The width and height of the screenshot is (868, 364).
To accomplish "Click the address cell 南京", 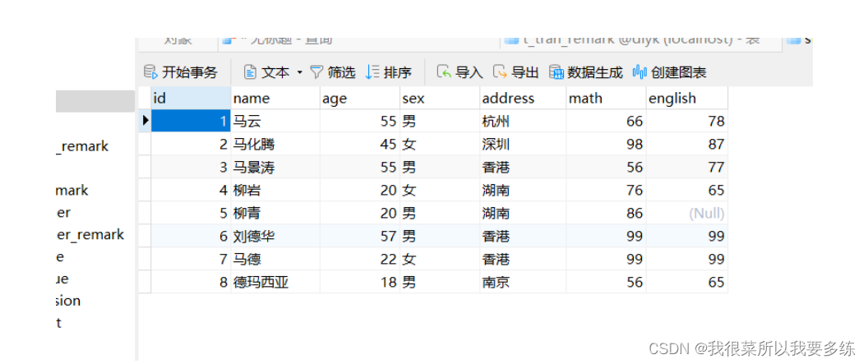I will (523, 282).
